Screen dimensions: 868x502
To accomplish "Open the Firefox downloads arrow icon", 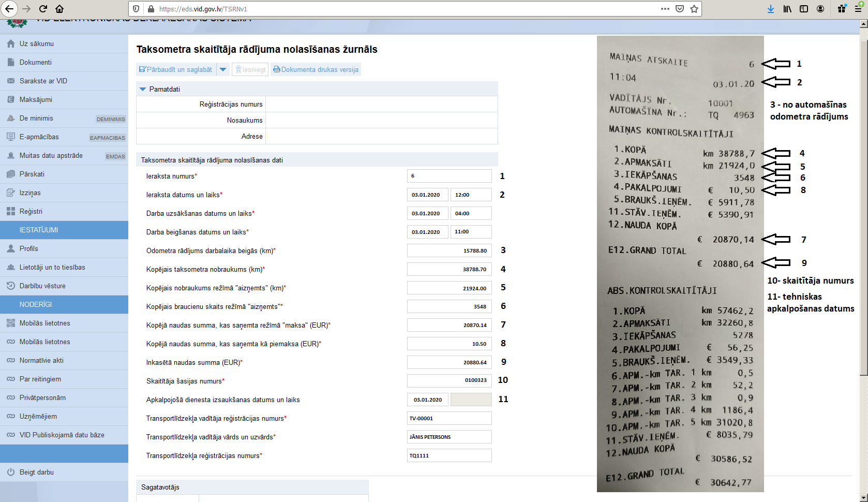I will point(770,9).
